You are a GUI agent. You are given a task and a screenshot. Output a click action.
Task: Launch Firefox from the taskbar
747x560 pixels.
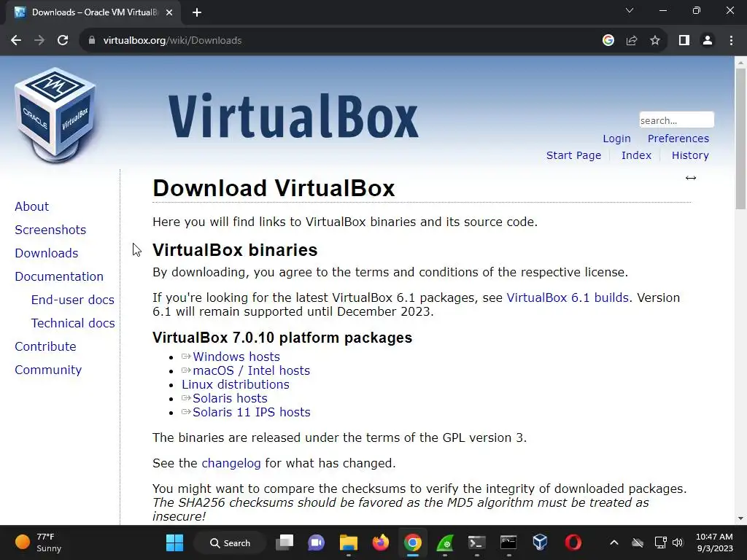point(380,542)
